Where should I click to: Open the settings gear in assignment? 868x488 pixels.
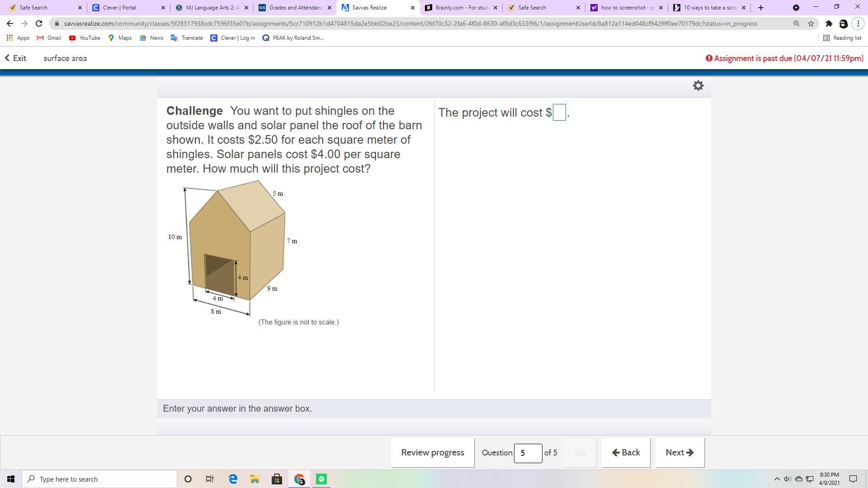coord(698,85)
